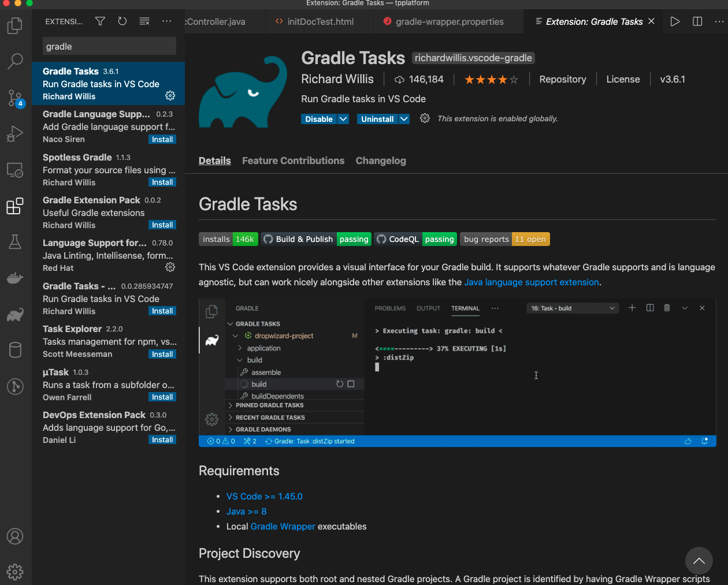Open the Run and Debug view

tap(15, 134)
